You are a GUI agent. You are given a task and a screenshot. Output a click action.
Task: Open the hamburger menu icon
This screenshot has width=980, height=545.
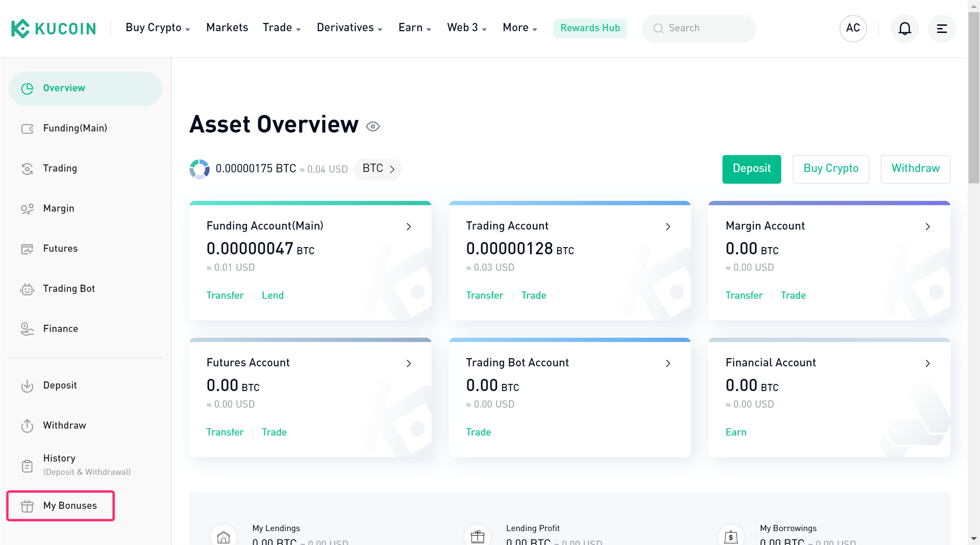[x=941, y=28]
